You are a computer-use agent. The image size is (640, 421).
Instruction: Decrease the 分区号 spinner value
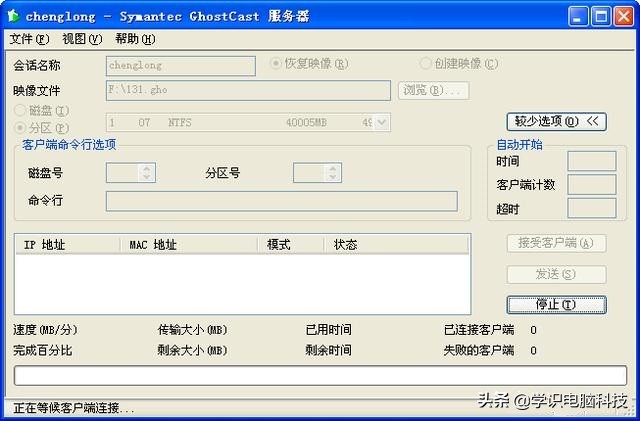point(333,177)
